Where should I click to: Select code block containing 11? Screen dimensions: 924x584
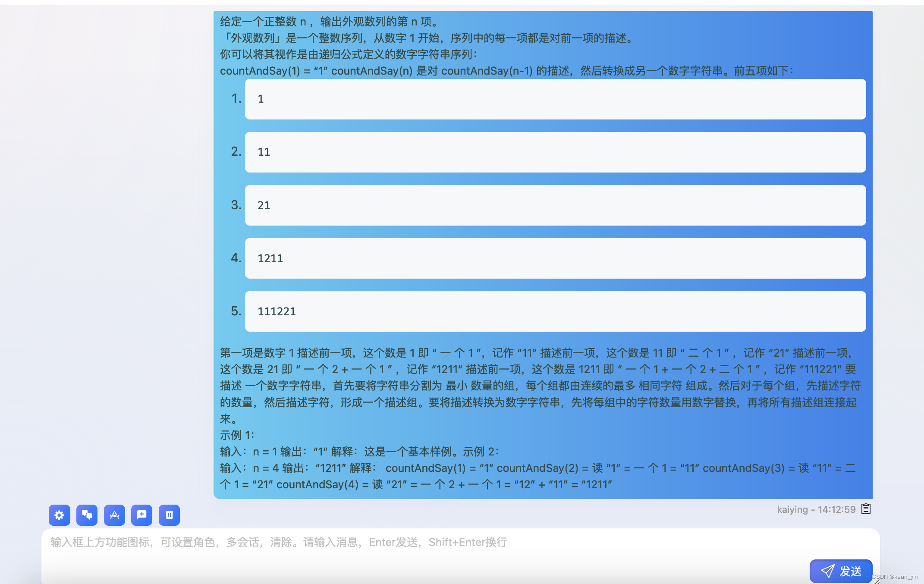(555, 152)
